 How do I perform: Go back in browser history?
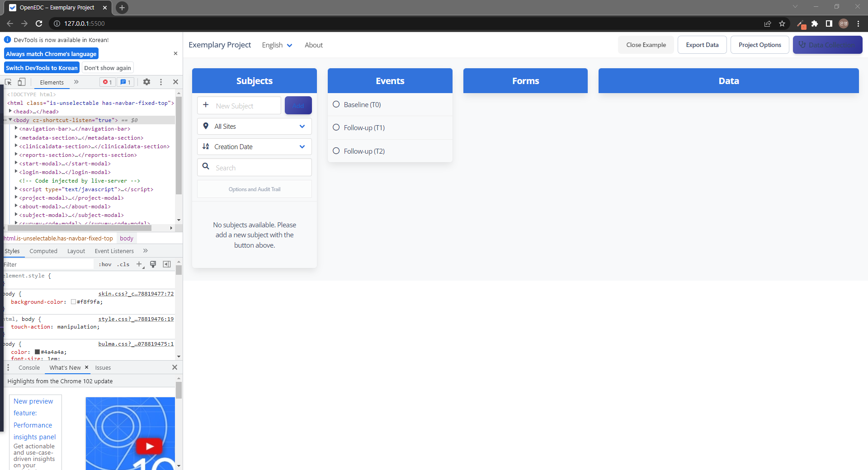click(10, 23)
